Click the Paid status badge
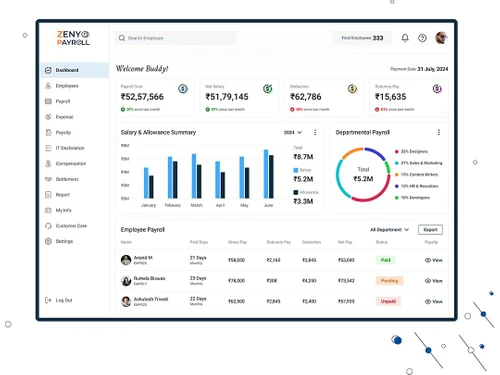Viewport: 500px width, 375px height. (386, 260)
